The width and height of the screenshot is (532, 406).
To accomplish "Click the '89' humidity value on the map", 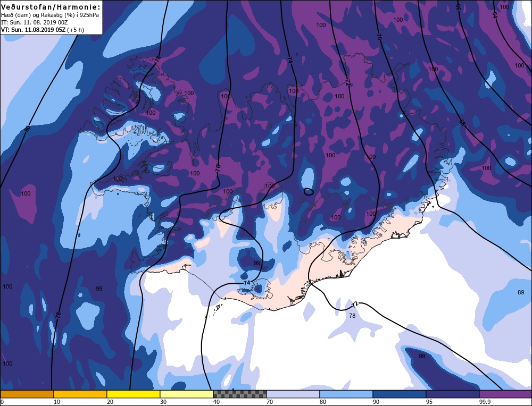I will coord(521,292).
